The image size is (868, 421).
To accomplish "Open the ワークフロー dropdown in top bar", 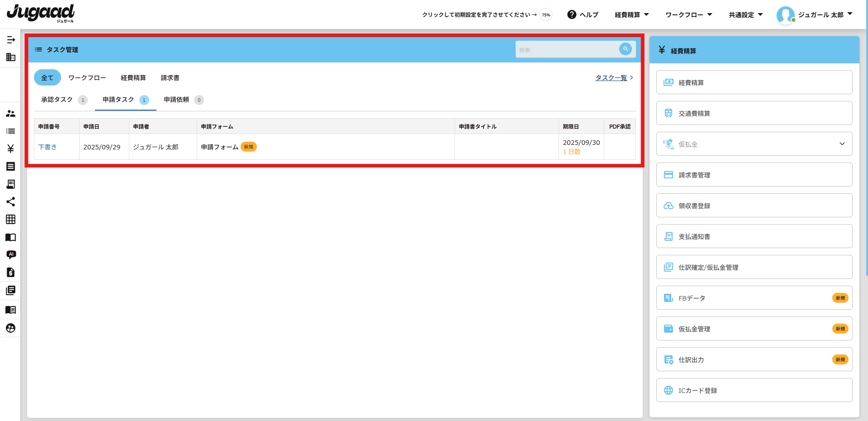I will click(x=688, y=14).
